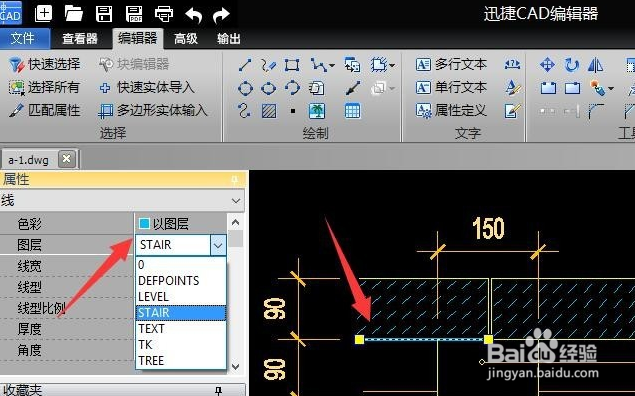The image size is (635, 396).
Task: Pin the 收藏夹 panel
Action: coord(218,390)
